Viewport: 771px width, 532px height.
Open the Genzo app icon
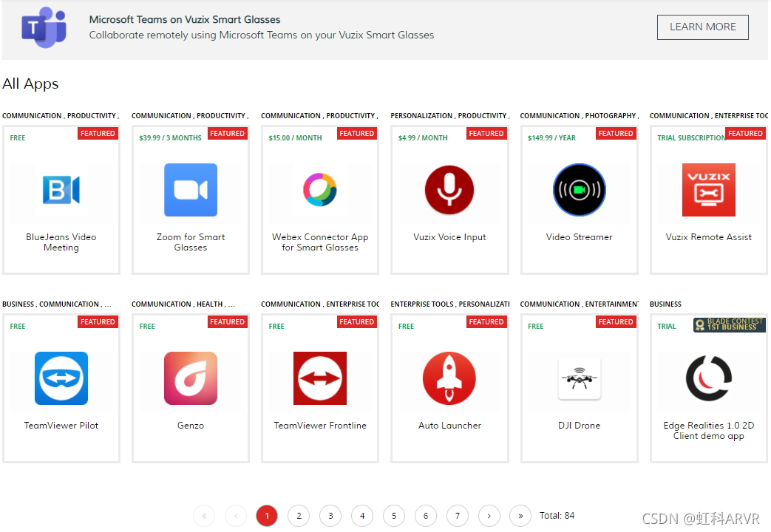click(x=191, y=378)
